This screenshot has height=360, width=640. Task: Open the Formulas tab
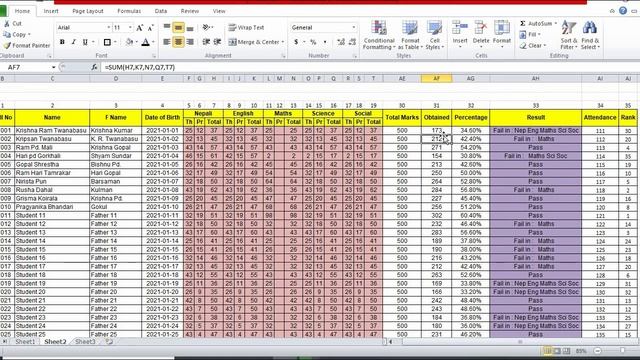point(129,11)
